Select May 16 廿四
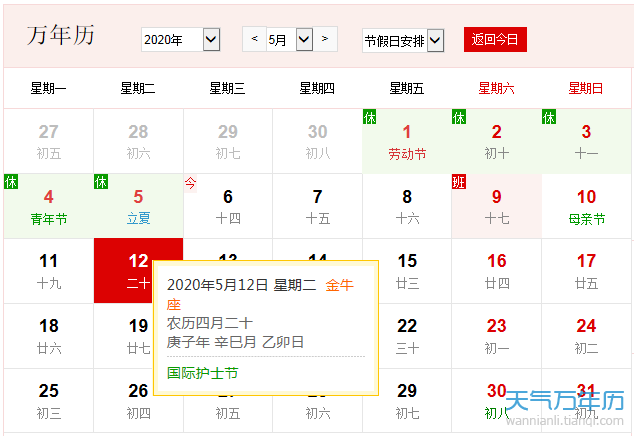634x436 pixels. pyautogui.click(x=497, y=271)
